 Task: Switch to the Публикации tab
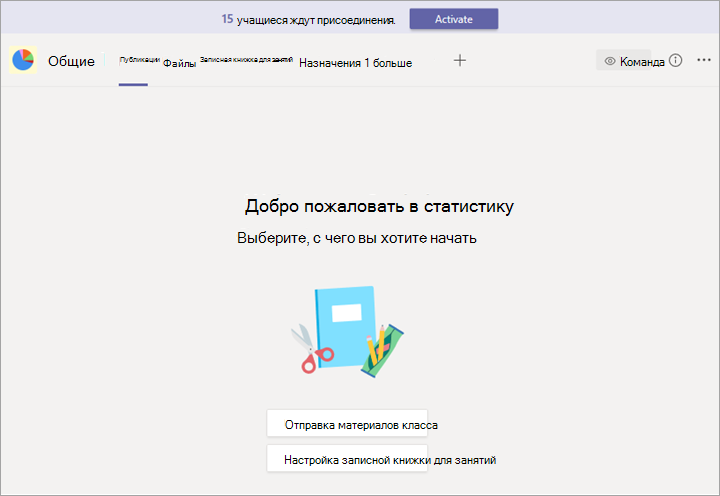click(139, 60)
